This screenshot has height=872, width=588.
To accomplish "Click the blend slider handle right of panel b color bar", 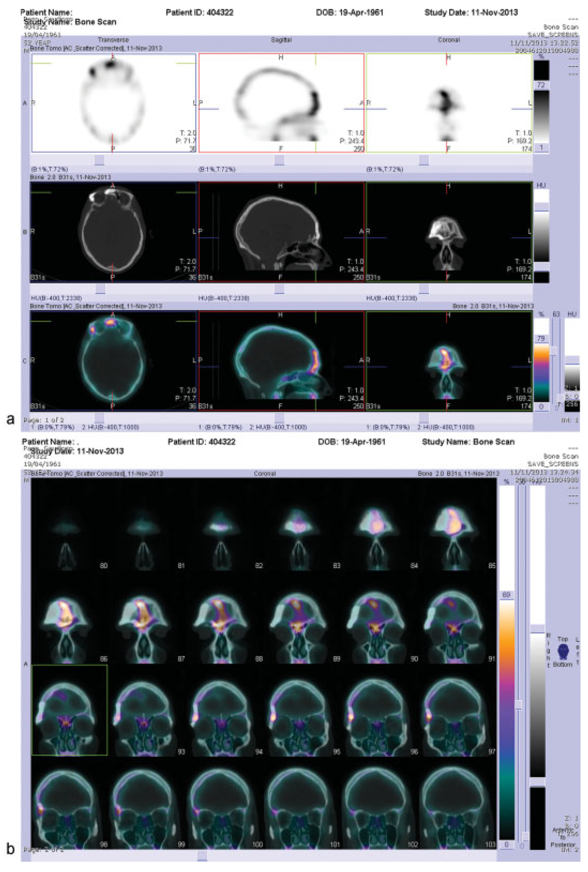I will click(518, 704).
